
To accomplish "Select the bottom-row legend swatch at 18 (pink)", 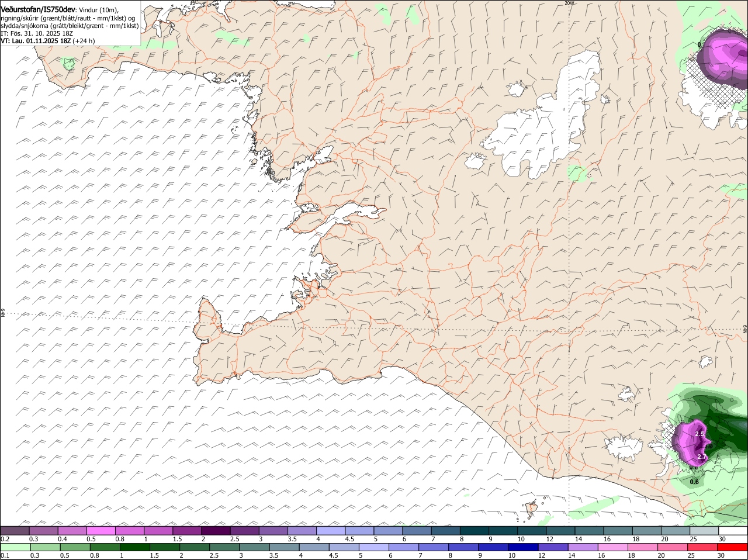I will tap(643, 547).
